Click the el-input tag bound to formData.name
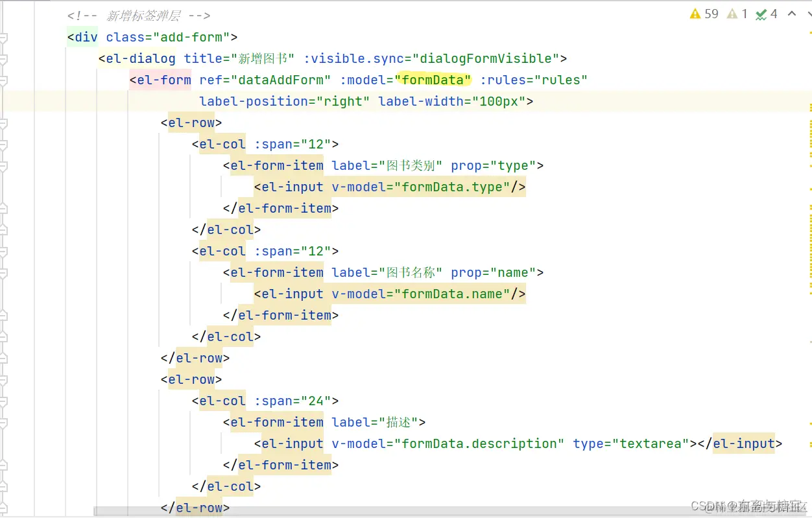 293,294
